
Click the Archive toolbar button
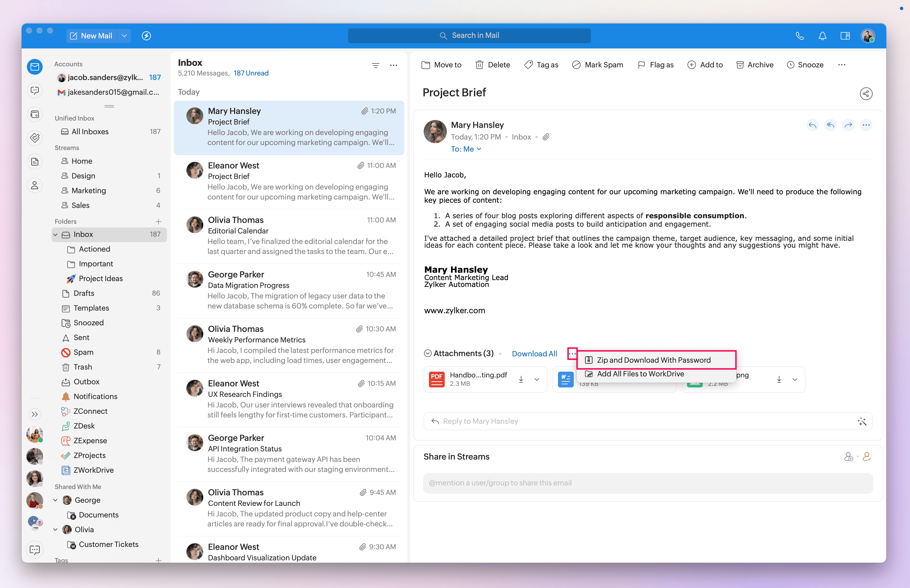tap(755, 65)
